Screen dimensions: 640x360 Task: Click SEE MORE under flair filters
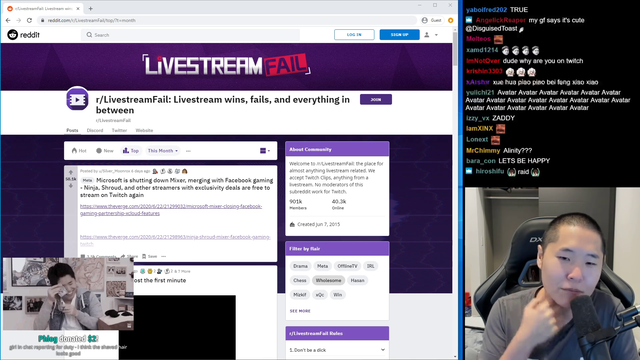(300, 311)
